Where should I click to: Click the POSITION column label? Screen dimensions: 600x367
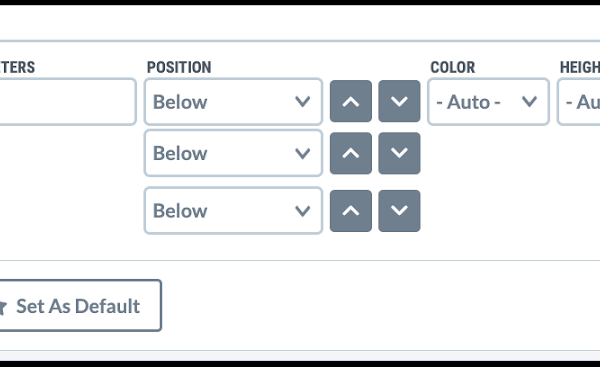tap(179, 67)
